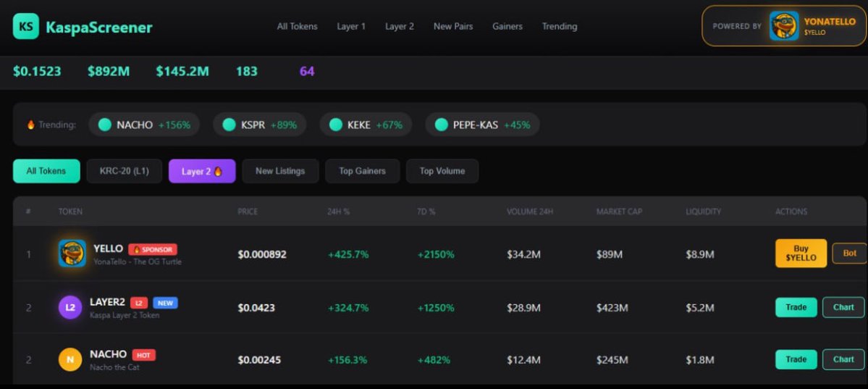Switch to the New Listings filter tab
Screen dimensions: 868x389
click(280, 171)
